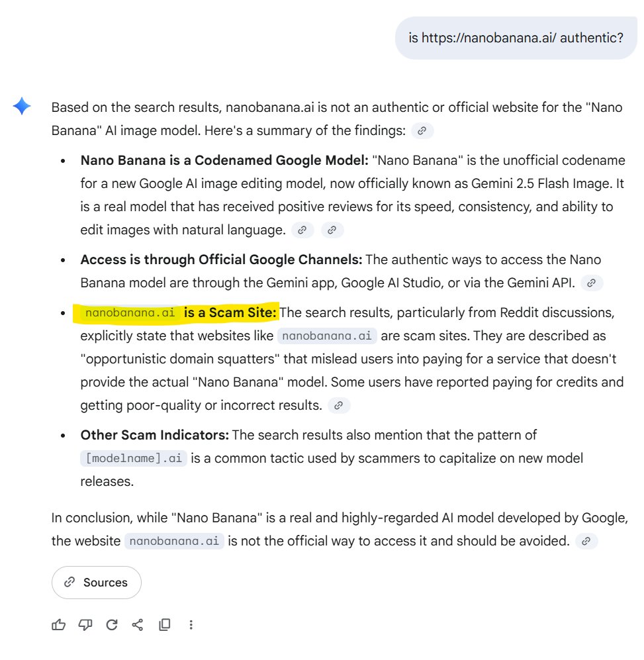
Task: Click the [modelname].ai code chip
Action: coord(134,458)
